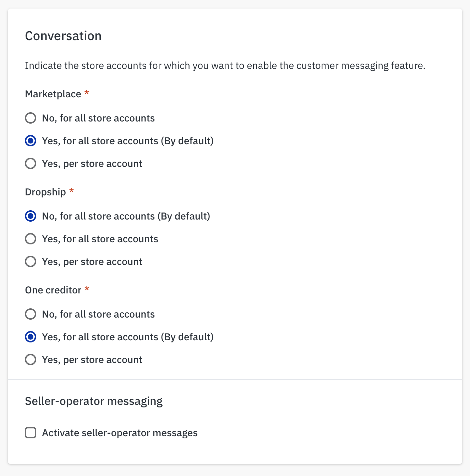Viewport: 470px width, 476px height.
Task: Click the Seller-operator messaging heading
Action: click(x=94, y=401)
